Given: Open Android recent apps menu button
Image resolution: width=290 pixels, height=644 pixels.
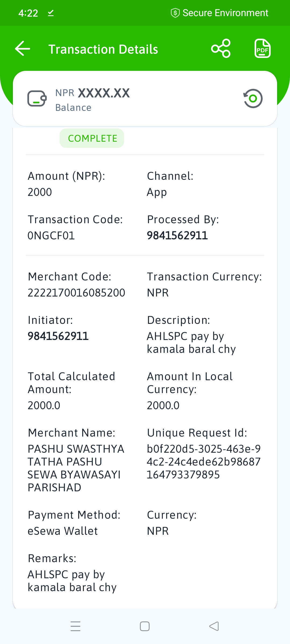Looking at the screenshot, I should point(75,626).
